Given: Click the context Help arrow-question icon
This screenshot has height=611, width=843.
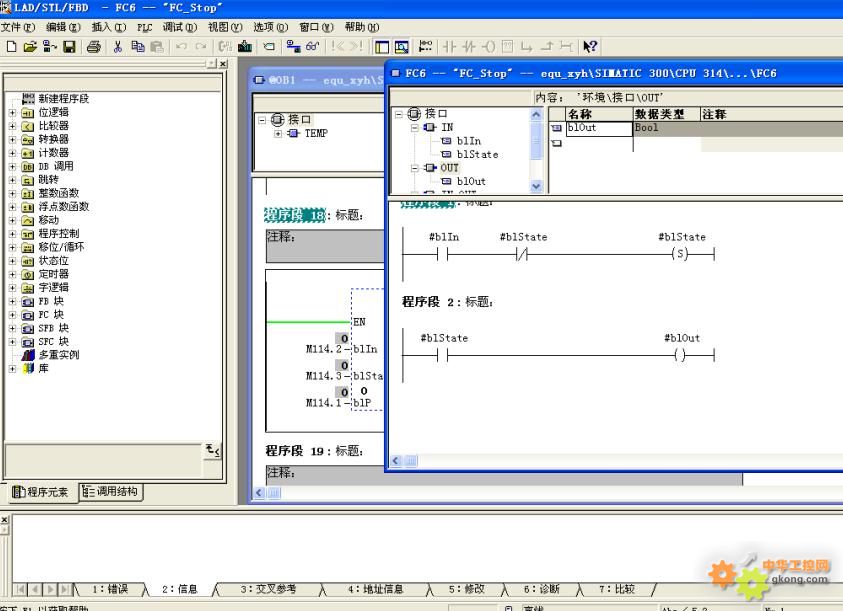Looking at the screenshot, I should point(590,46).
